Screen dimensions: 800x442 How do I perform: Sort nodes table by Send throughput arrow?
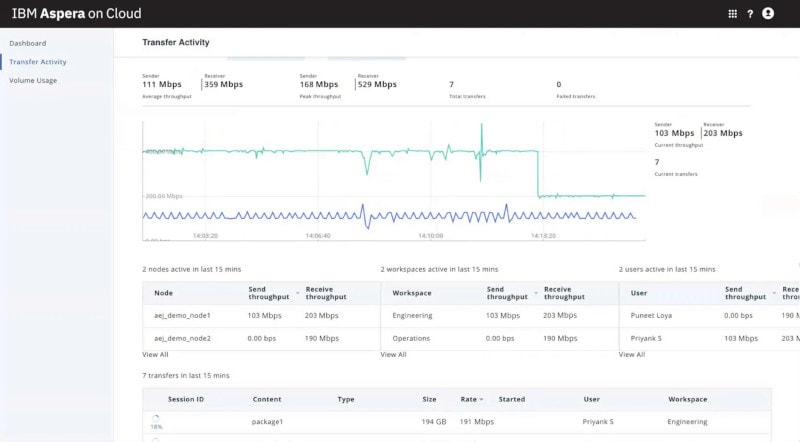(x=297, y=293)
